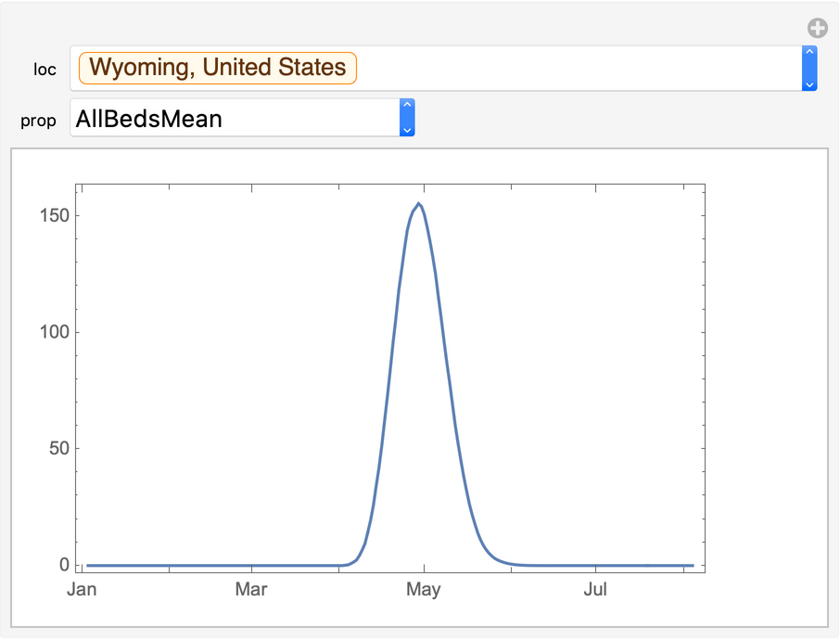Click the 150 tick label on the y-axis

tap(54, 216)
